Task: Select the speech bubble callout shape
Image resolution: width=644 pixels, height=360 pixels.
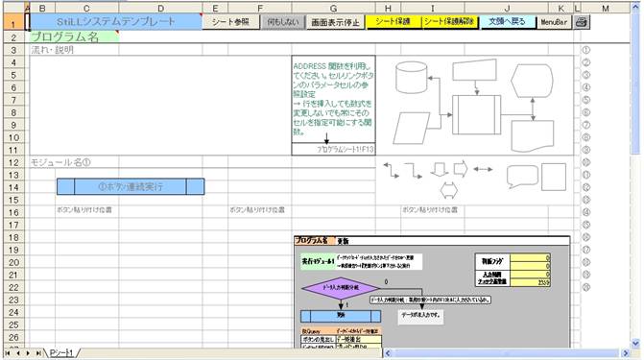Action: pyautogui.click(x=522, y=176)
